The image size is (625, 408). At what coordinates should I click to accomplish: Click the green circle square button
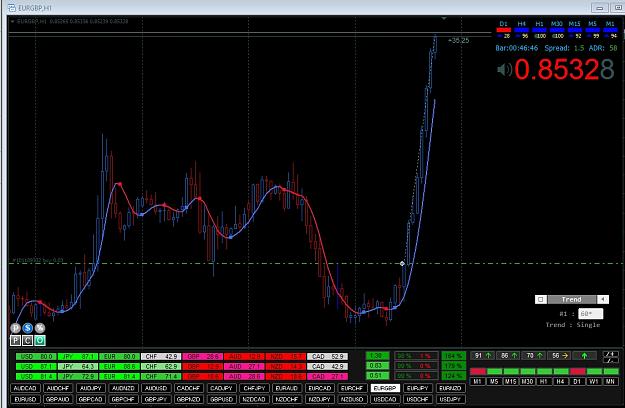coord(40,340)
